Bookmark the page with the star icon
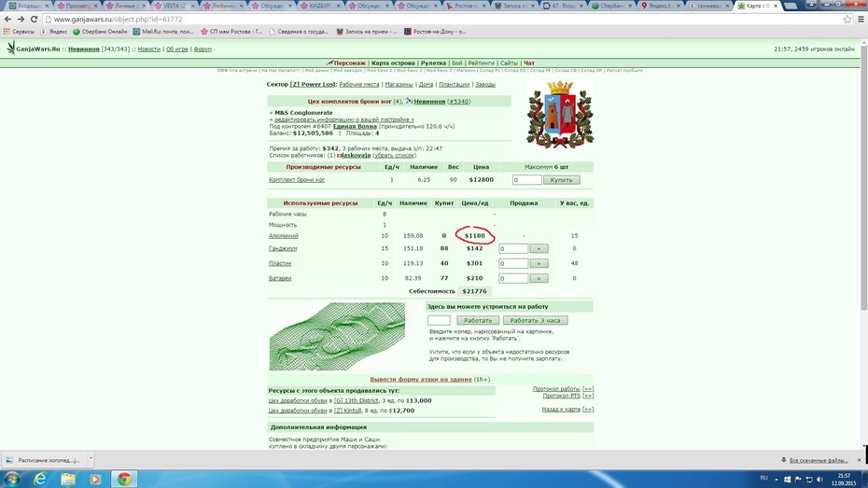Image resolution: width=868 pixels, height=488 pixels. click(847, 19)
